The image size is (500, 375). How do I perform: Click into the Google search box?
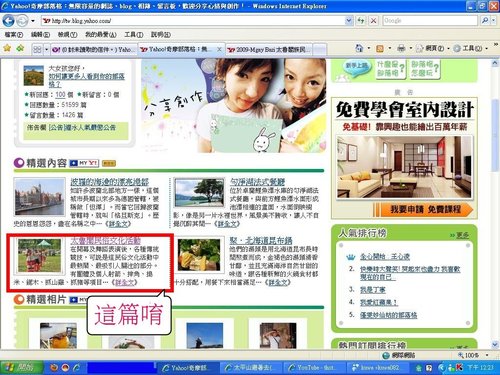pos(430,21)
